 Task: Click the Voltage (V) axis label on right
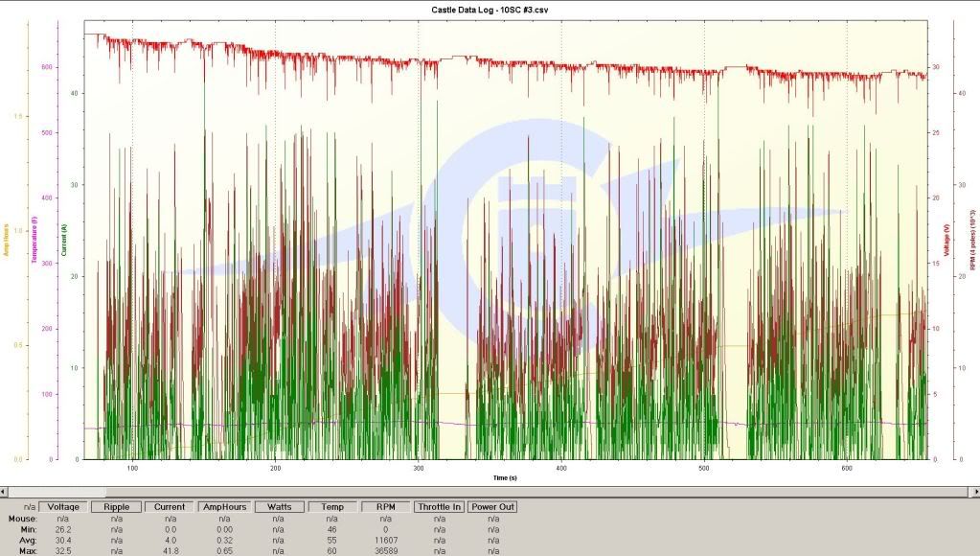point(946,240)
